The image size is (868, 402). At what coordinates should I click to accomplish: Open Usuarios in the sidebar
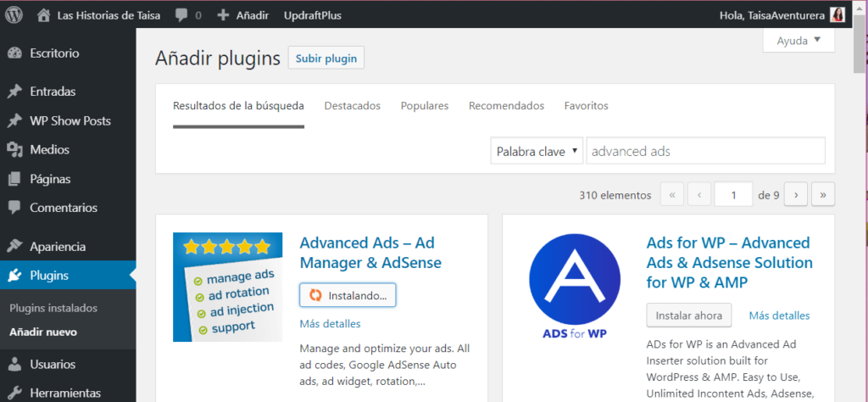click(x=53, y=365)
